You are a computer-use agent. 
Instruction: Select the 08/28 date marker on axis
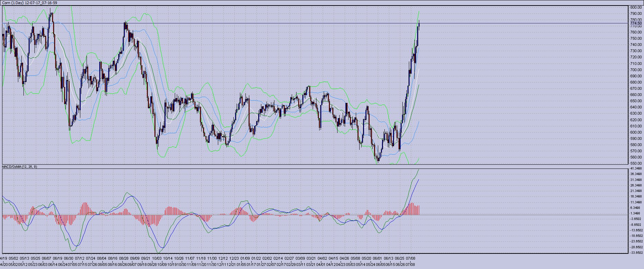tap(124, 258)
